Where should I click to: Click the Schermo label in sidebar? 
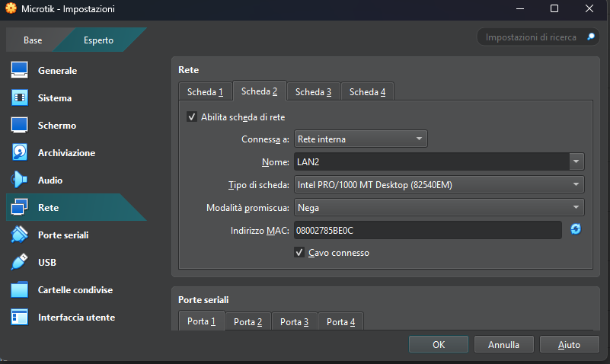[57, 125]
